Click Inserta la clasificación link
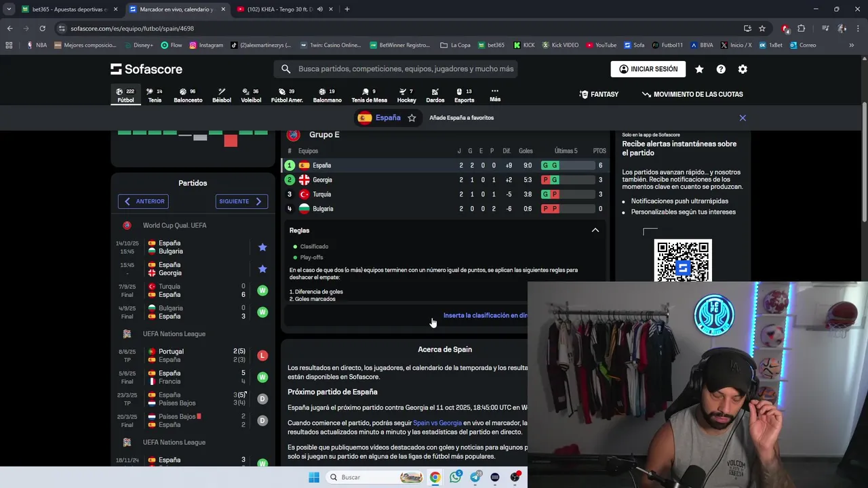The height and width of the screenshot is (488, 868). pos(485,315)
